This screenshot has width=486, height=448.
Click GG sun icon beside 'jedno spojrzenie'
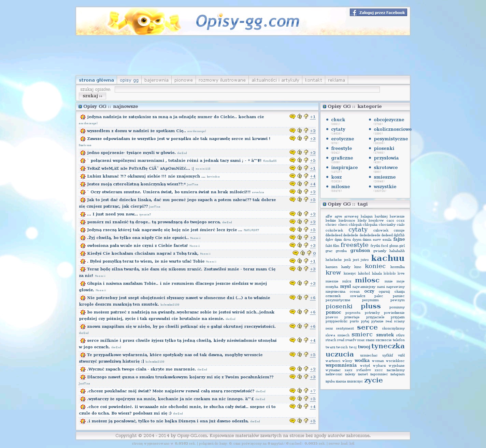coord(83,153)
